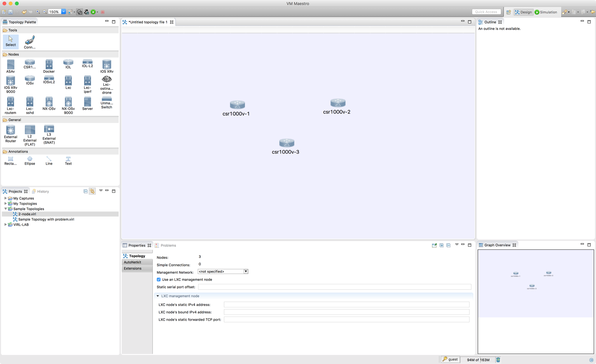Select the IOL node icon
Screen dimensions: 596x364
pos(68,64)
